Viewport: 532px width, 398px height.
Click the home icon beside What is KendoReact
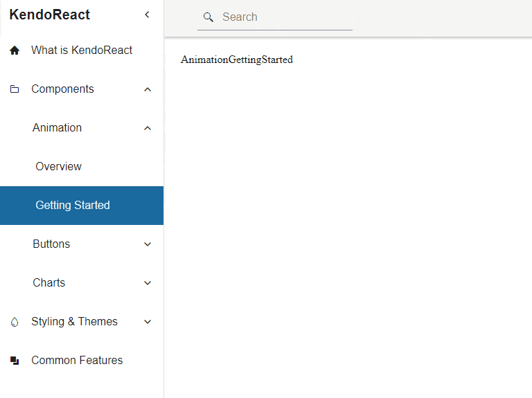click(x=15, y=50)
